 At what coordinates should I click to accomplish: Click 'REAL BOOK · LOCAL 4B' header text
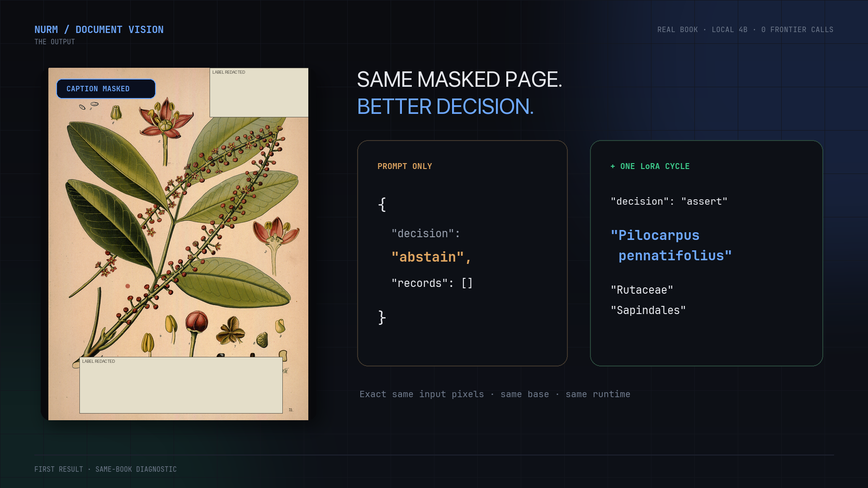pyautogui.click(x=703, y=30)
